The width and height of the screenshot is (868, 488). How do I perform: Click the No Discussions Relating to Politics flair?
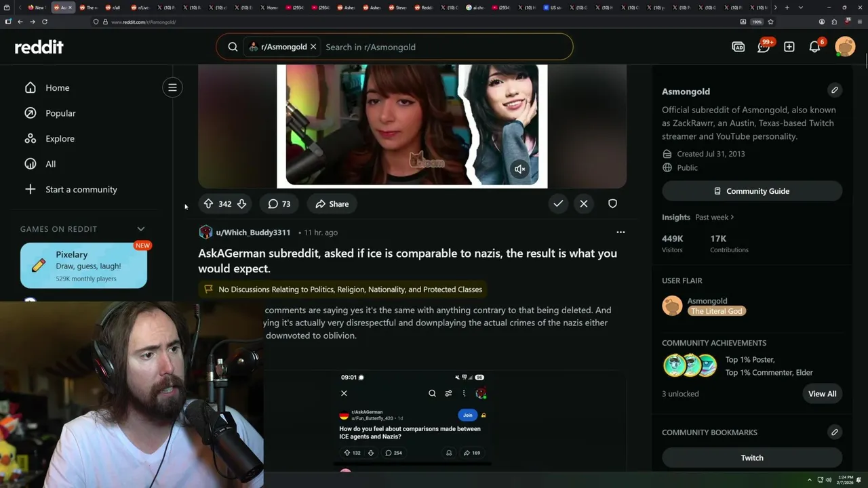pyautogui.click(x=343, y=289)
